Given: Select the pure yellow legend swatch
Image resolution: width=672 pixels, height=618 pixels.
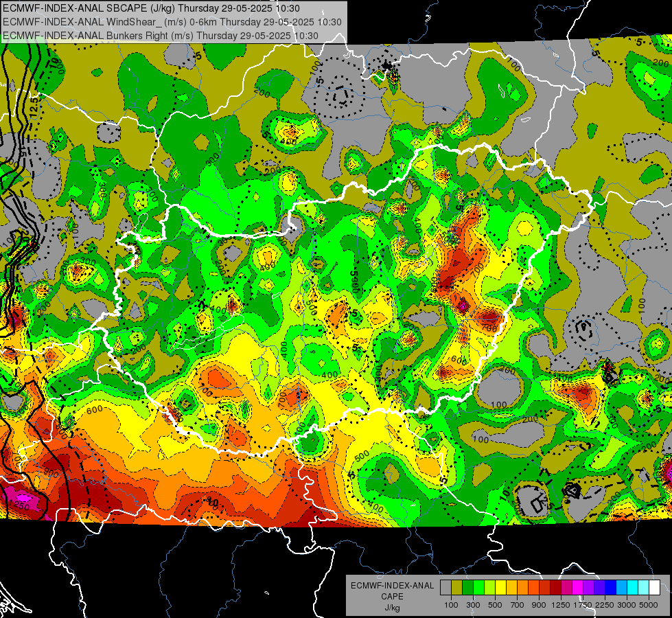Looking at the screenshot, I should point(500,587).
